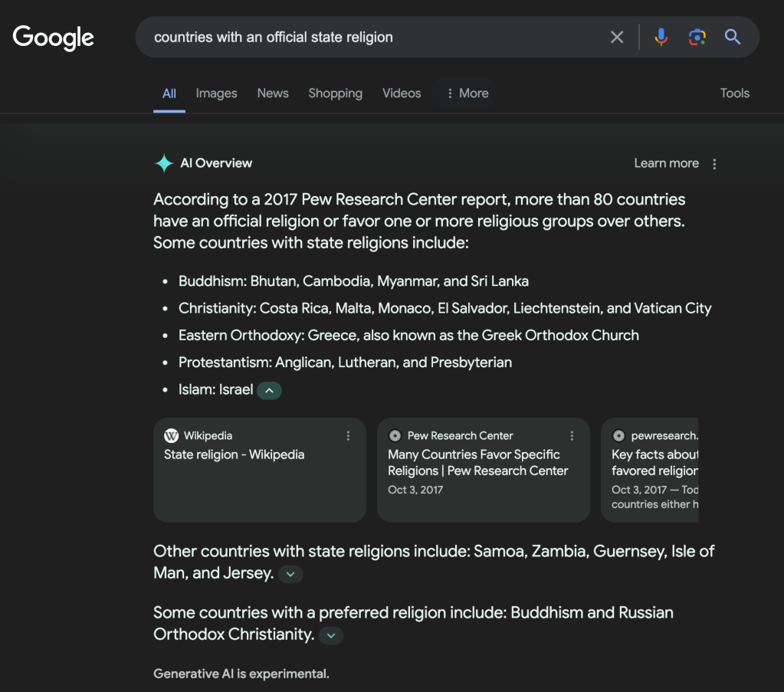Switch to the Videos tab

point(402,93)
